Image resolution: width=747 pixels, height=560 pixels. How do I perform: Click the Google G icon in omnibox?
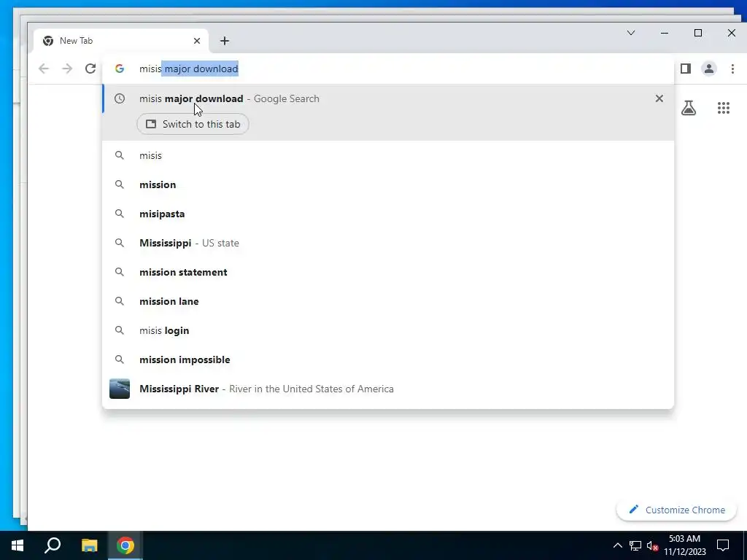click(120, 69)
